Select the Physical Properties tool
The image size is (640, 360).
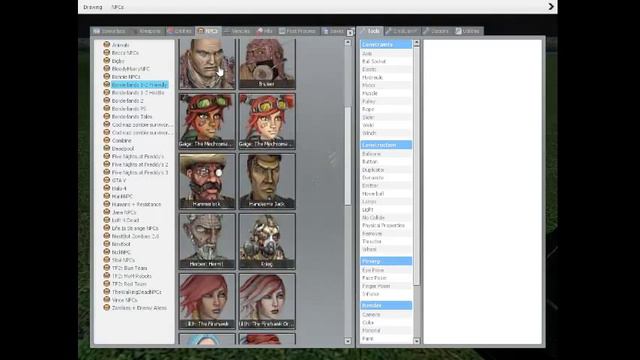[386, 225]
